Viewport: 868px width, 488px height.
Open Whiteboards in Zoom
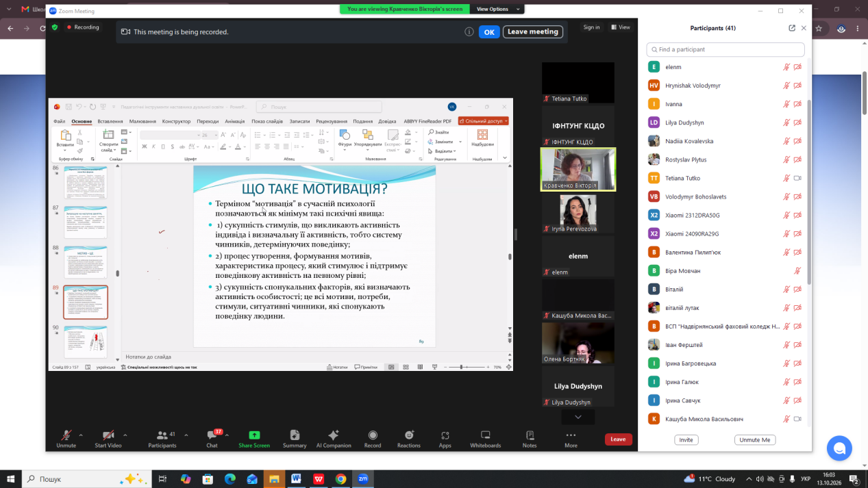click(x=486, y=438)
